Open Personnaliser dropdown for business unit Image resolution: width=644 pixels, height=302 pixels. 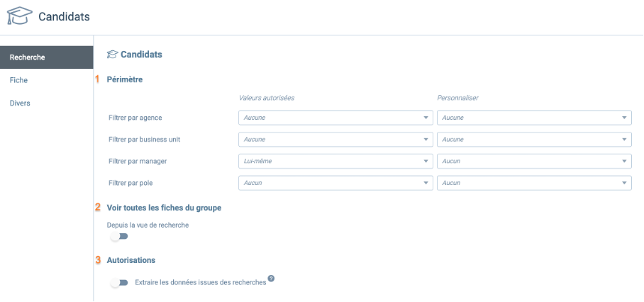pos(534,140)
